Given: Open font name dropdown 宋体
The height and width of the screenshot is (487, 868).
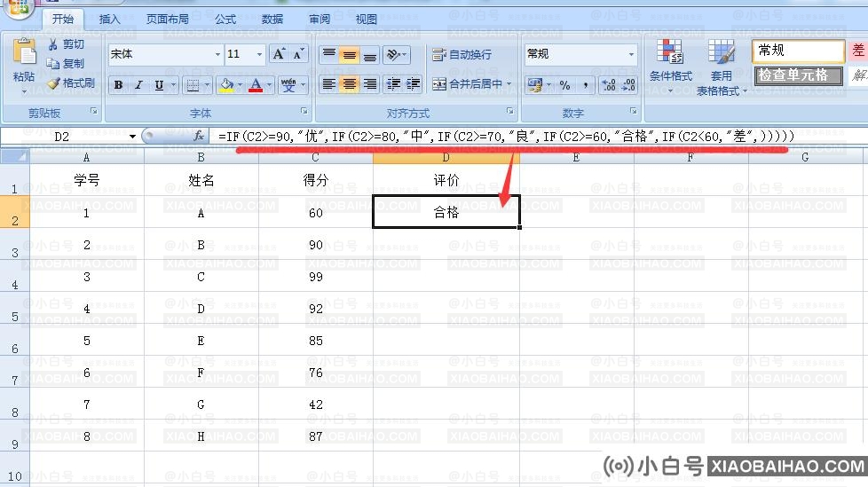Looking at the screenshot, I should pyautogui.click(x=217, y=54).
